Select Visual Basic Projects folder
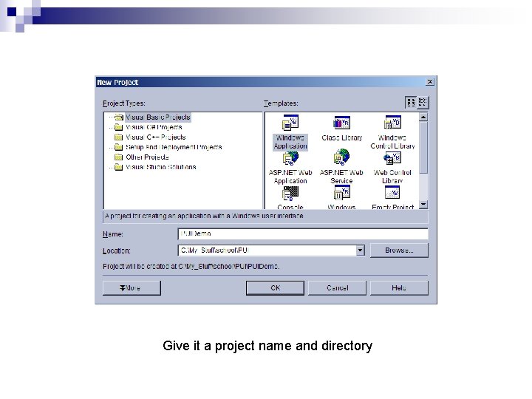Screen dimensions: 532x399 pos(158,117)
